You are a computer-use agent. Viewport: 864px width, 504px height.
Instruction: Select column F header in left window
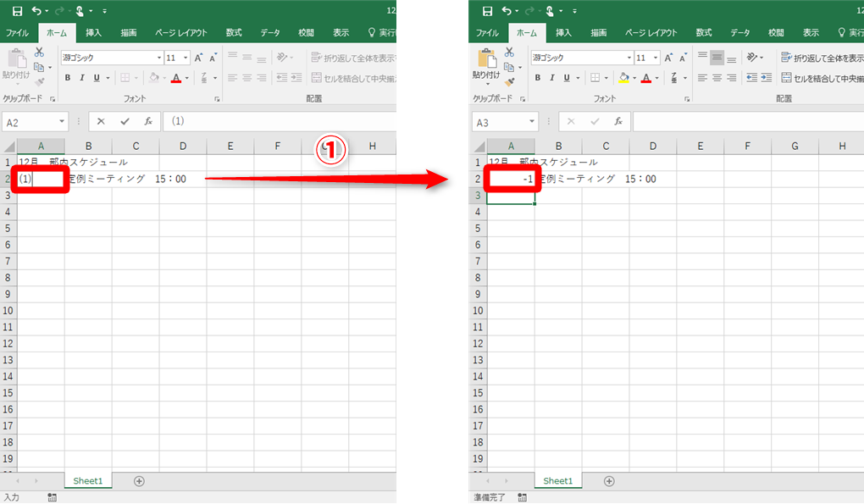[x=277, y=146]
